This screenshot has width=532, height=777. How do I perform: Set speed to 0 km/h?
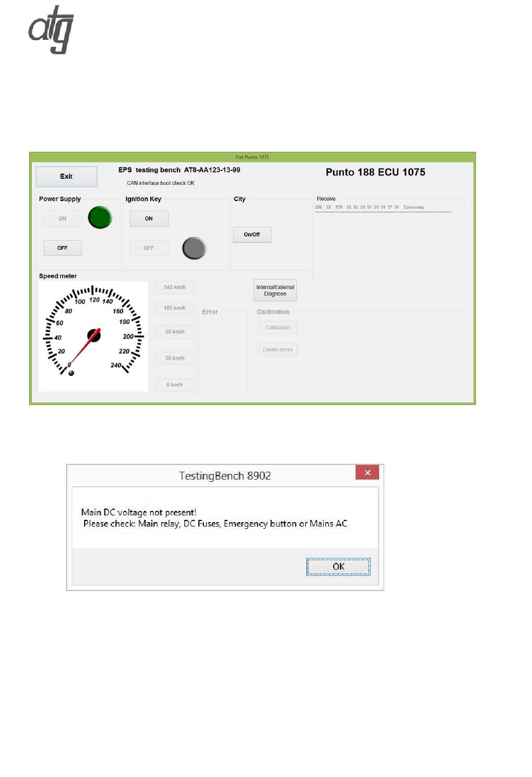click(175, 385)
